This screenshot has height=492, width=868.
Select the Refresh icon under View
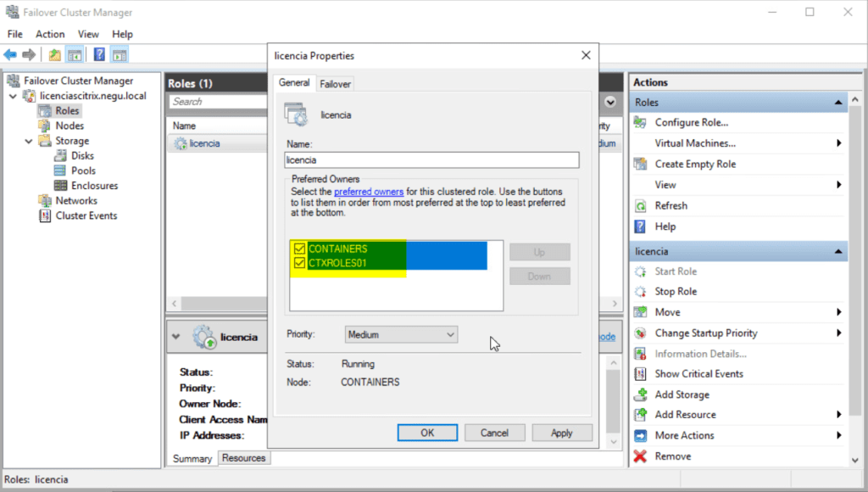click(x=644, y=205)
